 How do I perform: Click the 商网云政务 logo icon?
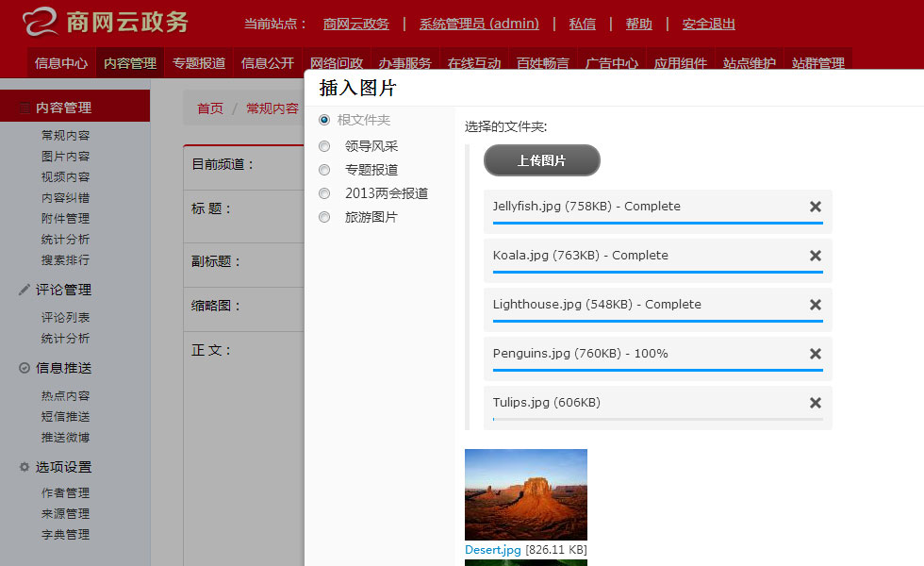(40, 22)
